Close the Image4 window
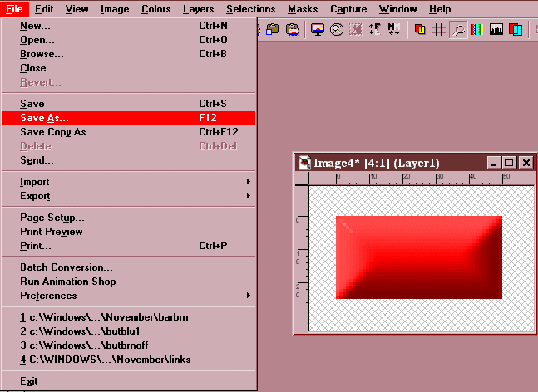This screenshot has width=538, height=392. pos(526,163)
